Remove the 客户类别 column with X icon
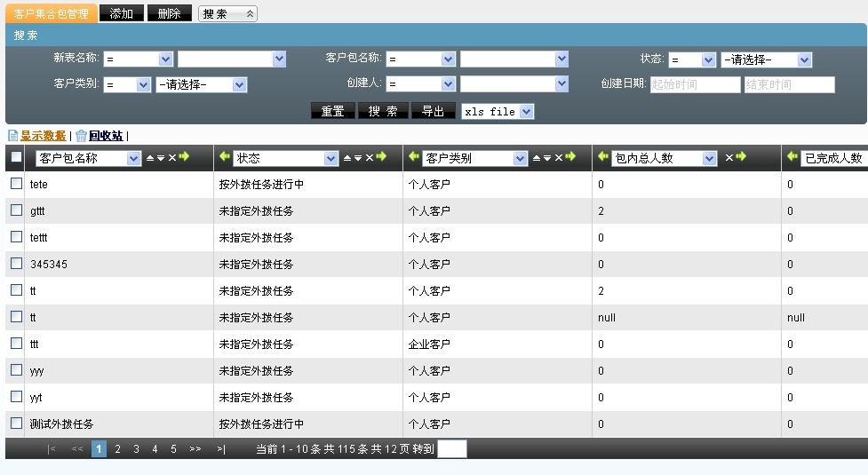868x475 pixels. click(559, 158)
